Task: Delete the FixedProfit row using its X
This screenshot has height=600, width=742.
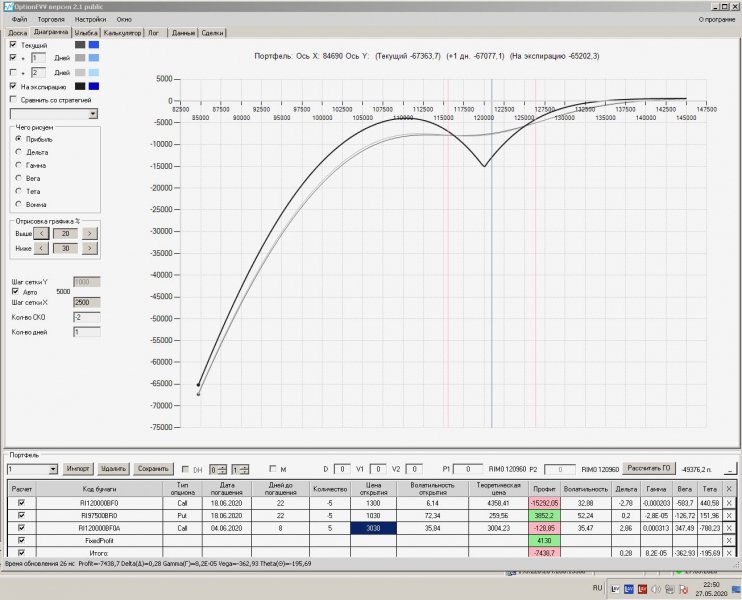Action: pyautogui.click(x=729, y=540)
